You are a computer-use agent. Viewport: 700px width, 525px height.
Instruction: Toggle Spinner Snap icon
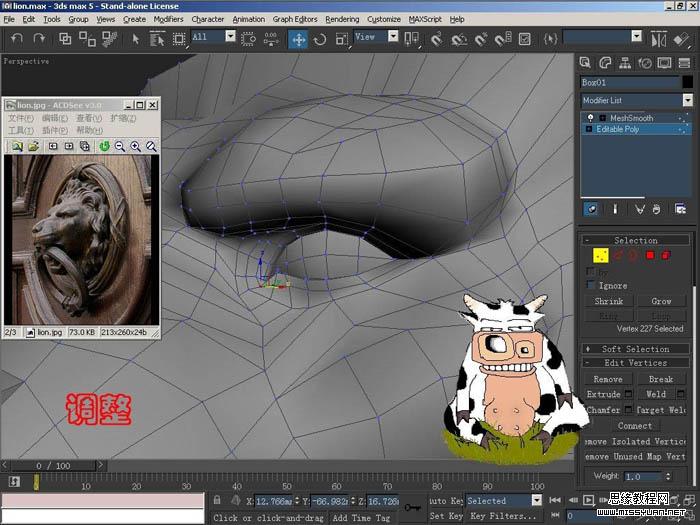503,39
